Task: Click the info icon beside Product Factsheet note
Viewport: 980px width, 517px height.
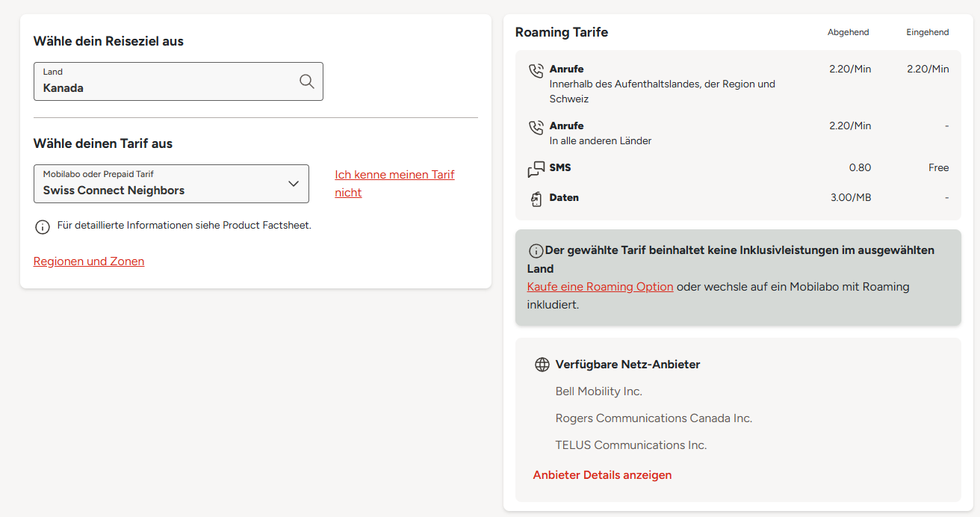Action: (x=43, y=226)
